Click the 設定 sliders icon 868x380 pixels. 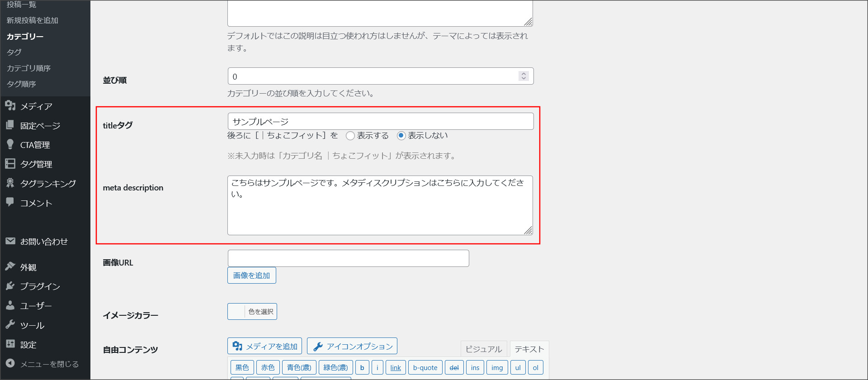click(x=10, y=344)
